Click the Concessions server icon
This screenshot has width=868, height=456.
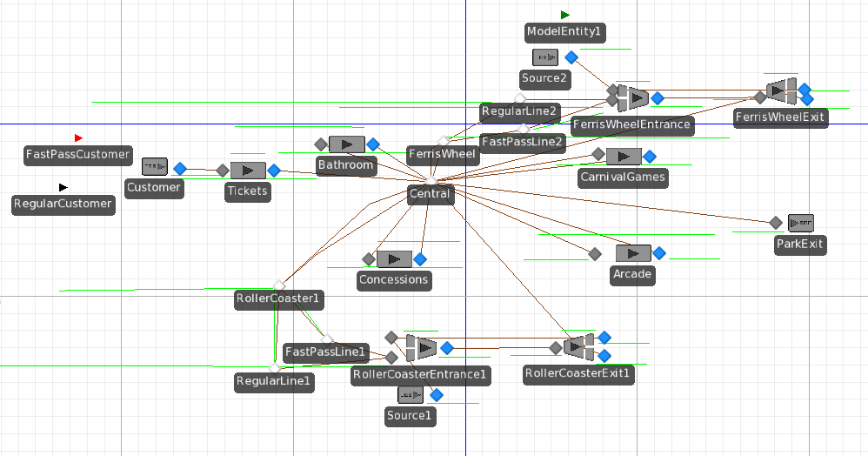tap(394, 259)
